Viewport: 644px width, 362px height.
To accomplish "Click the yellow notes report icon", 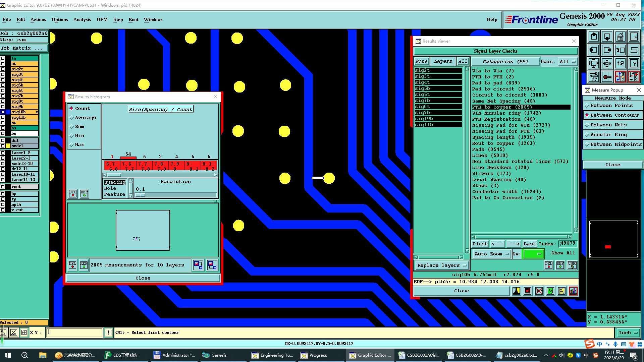I will point(561,291).
